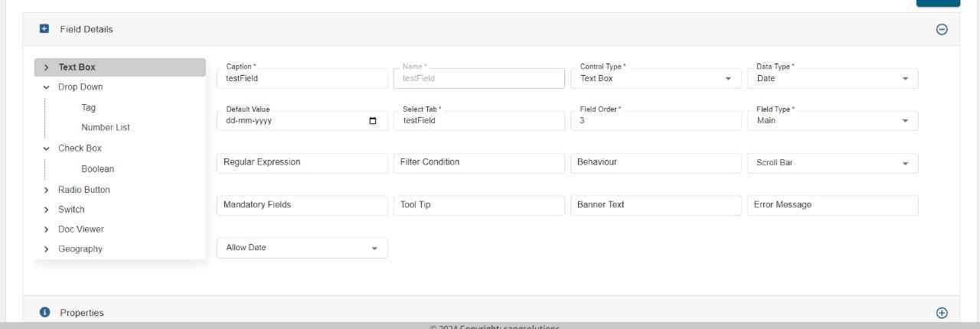Viewport: 980px width, 329px height.
Task: Collapse Field Details using the minus circle icon
Action: (x=942, y=30)
